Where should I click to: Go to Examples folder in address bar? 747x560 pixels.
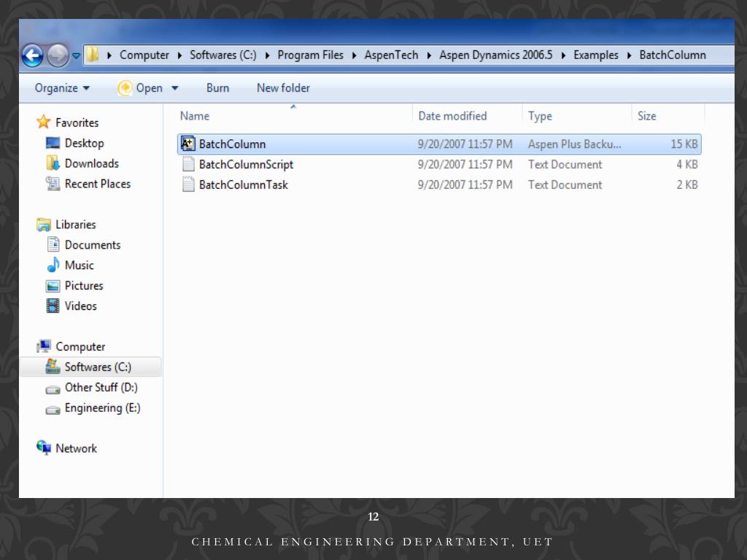(x=595, y=55)
